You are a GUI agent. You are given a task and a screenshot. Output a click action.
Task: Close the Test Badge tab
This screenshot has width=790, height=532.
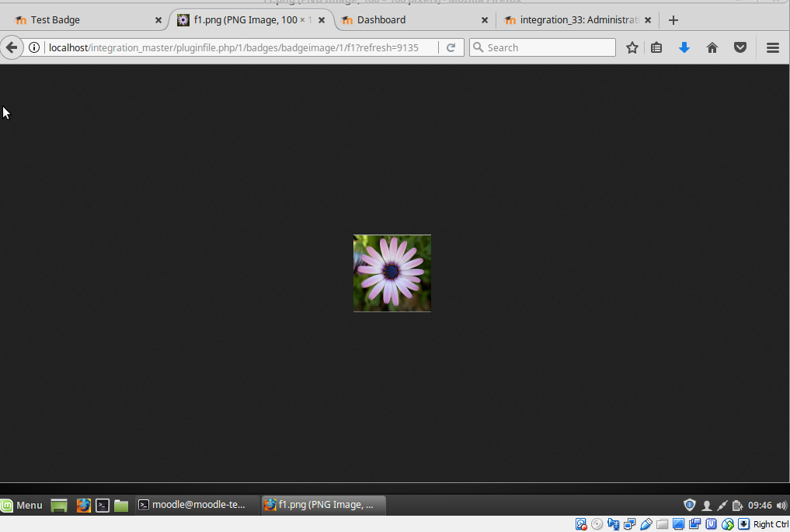158,20
